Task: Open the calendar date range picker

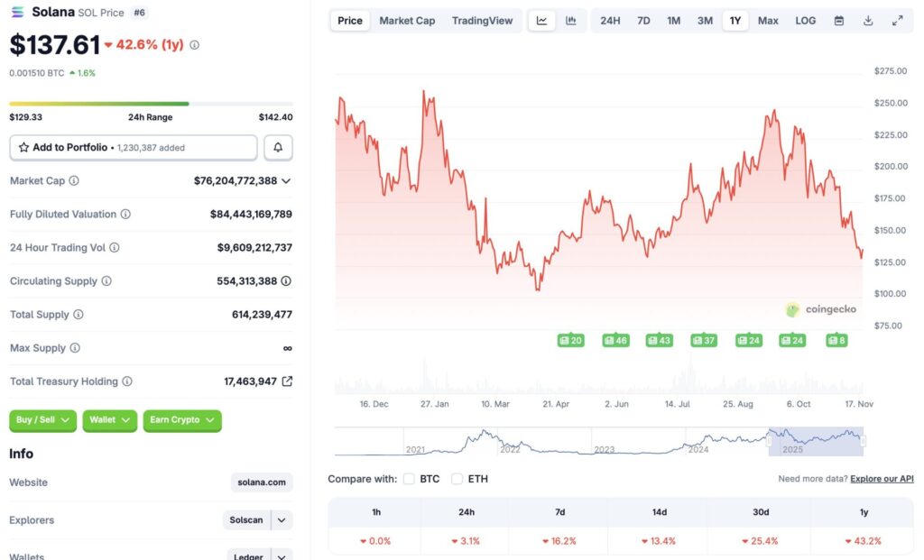Action: point(840,20)
